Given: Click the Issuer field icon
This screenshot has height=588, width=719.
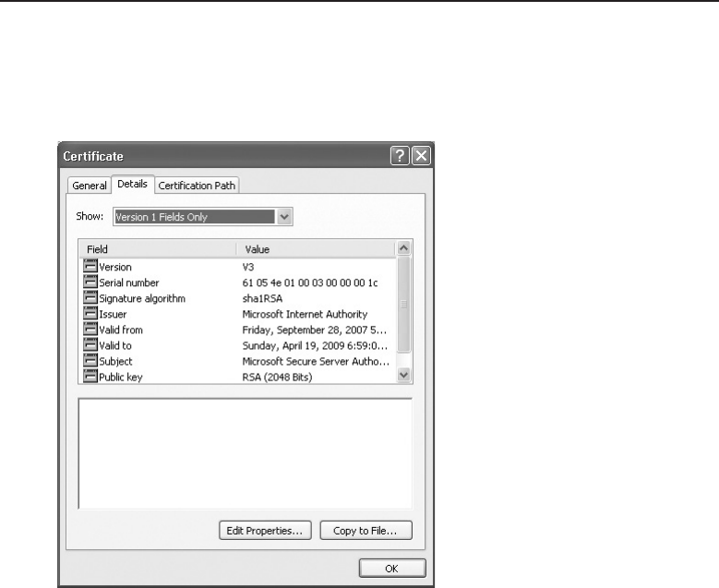Looking at the screenshot, I should 90,314.
